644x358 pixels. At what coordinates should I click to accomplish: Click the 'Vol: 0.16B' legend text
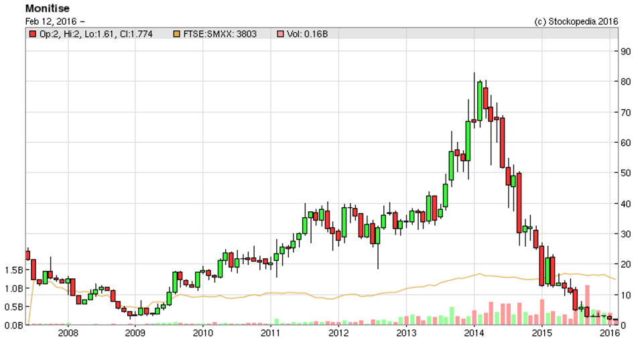point(307,34)
